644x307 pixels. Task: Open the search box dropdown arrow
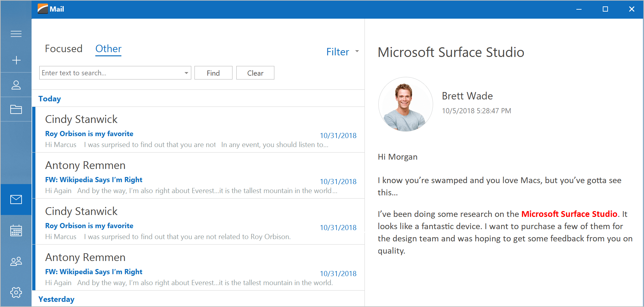pyautogui.click(x=186, y=73)
